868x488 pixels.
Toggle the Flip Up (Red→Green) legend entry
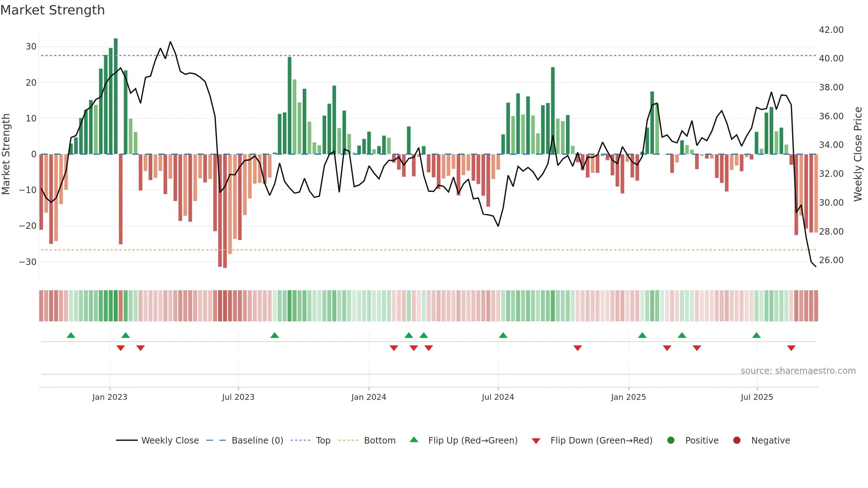pos(464,440)
